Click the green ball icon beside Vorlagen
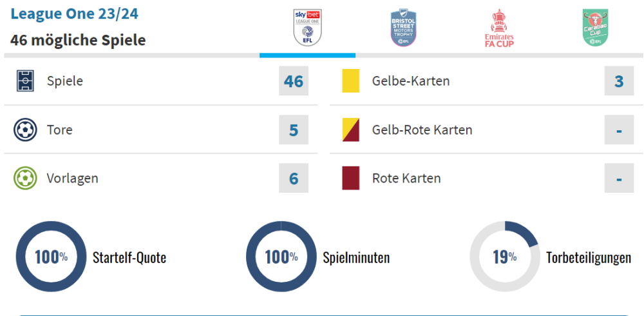This screenshot has height=316, width=644. 25,178
